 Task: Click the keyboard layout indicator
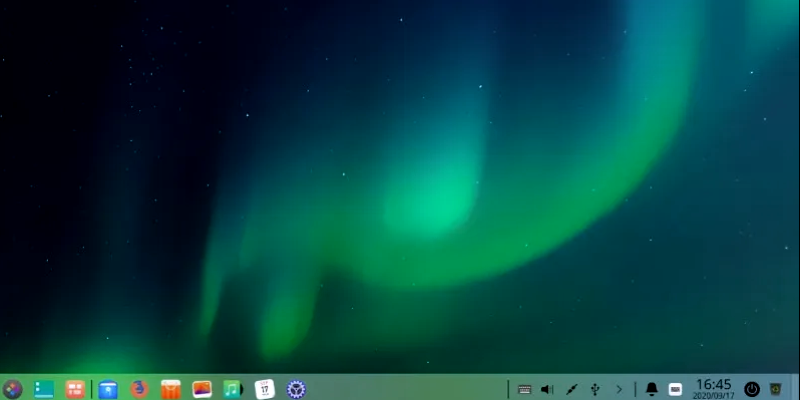(676, 389)
